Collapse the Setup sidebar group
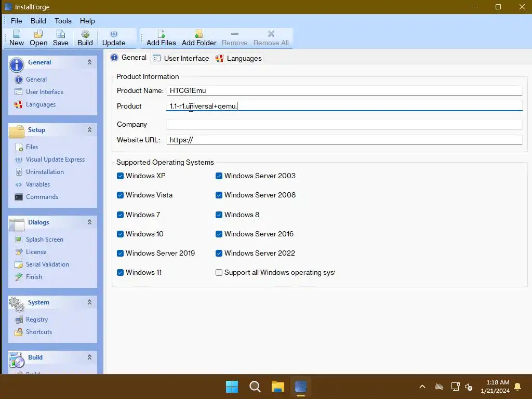This screenshot has width=532, height=399. (89, 129)
